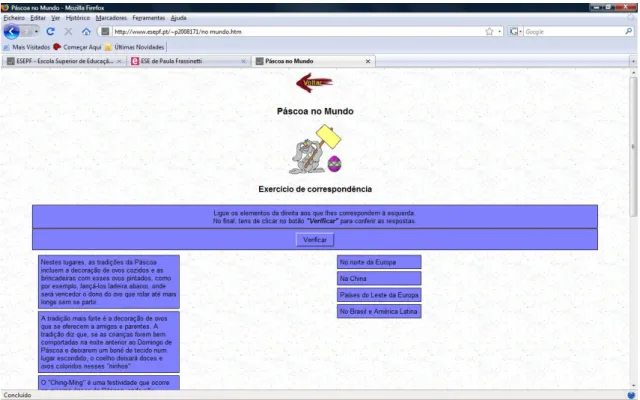The width and height of the screenshot is (640, 400).
Task: Click the Exercício de correspondência heading
Action: [315, 189]
